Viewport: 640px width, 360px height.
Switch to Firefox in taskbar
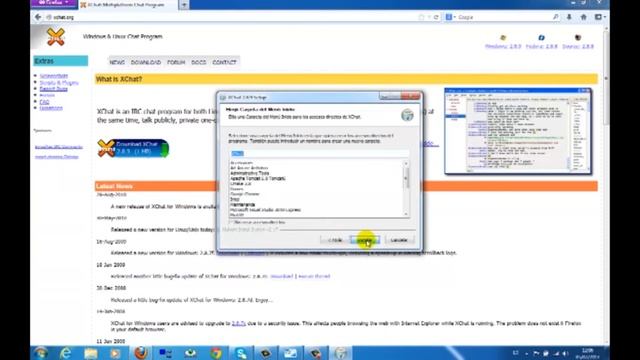tap(140, 353)
